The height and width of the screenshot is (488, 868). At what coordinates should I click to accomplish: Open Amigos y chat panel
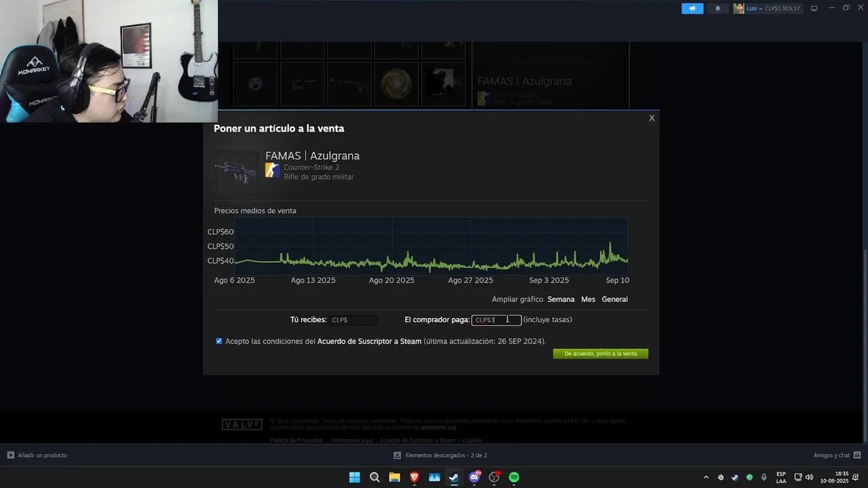click(837, 455)
